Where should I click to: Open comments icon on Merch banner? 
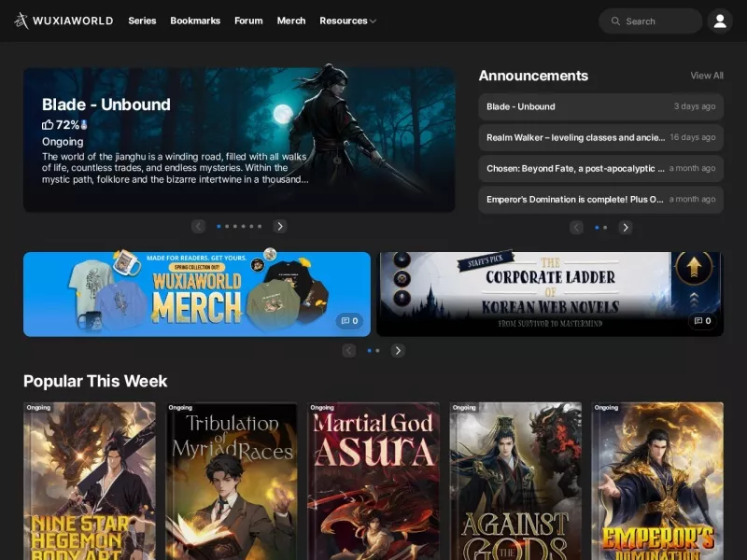[x=349, y=321]
